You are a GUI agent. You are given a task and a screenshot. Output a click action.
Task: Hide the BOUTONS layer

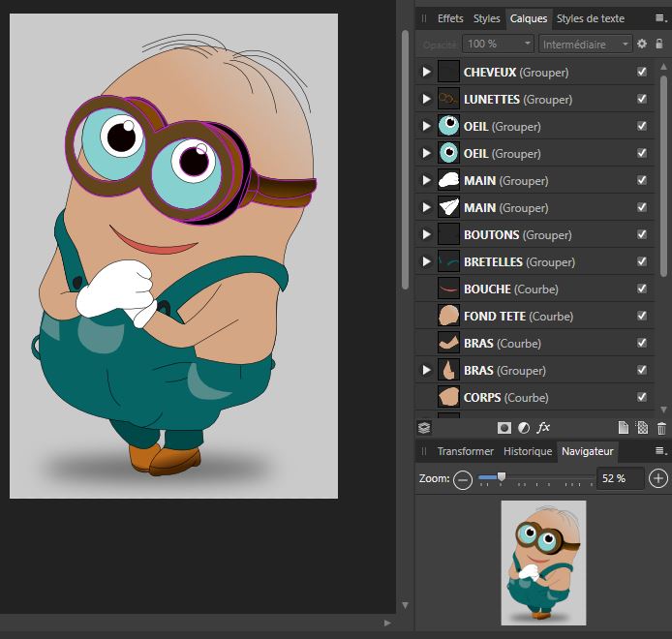(642, 234)
